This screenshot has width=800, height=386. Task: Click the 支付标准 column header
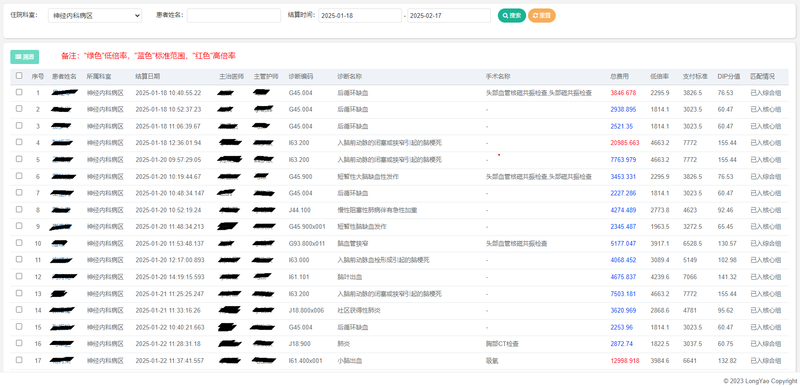point(695,76)
